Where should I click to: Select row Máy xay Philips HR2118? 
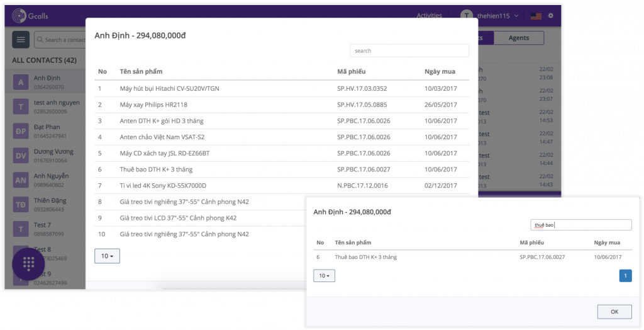281,105
